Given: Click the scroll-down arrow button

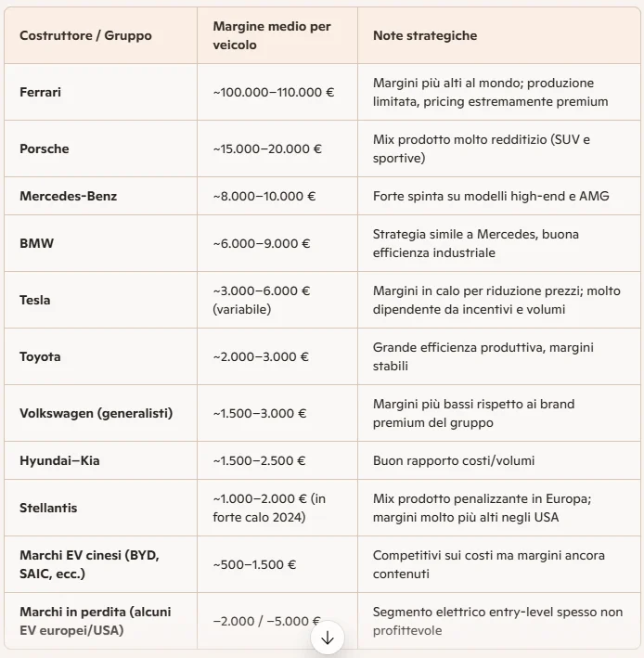Looking at the screenshot, I should pos(328,638).
